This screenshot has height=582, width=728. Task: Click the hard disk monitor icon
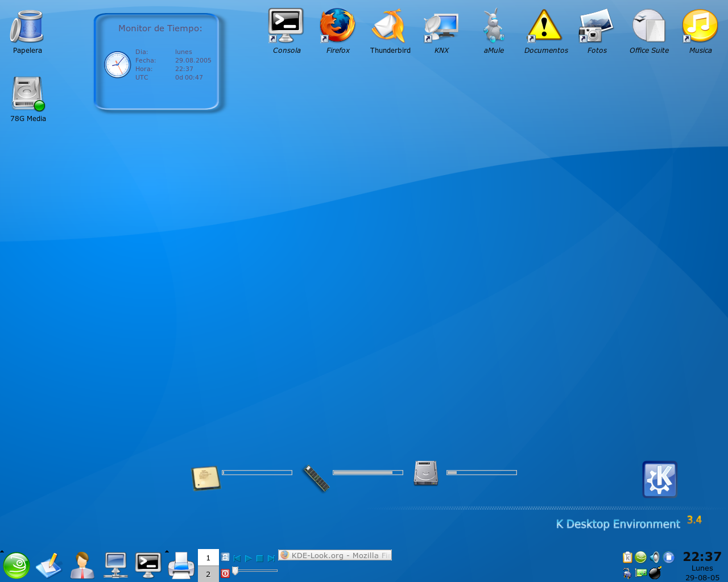(x=426, y=473)
